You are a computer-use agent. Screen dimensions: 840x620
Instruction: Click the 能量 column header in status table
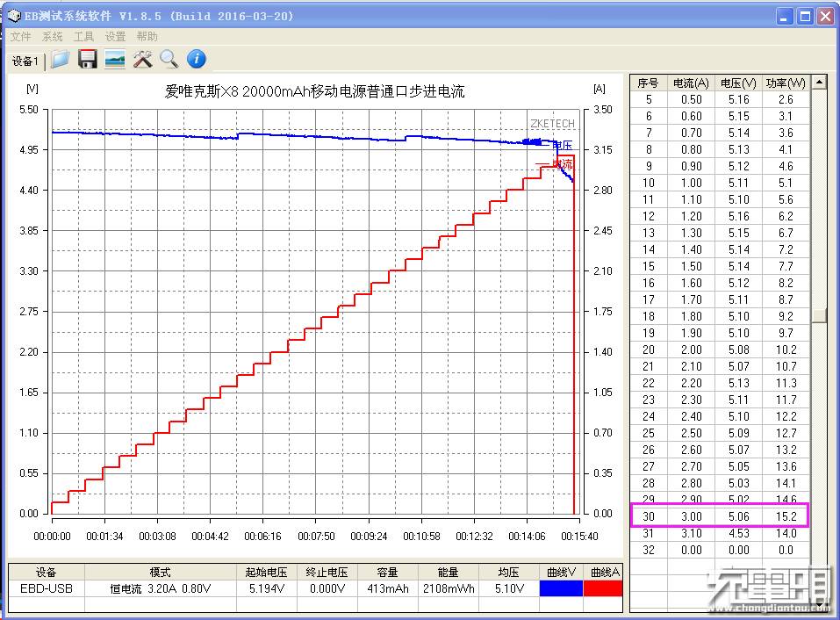[x=449, y=573]
